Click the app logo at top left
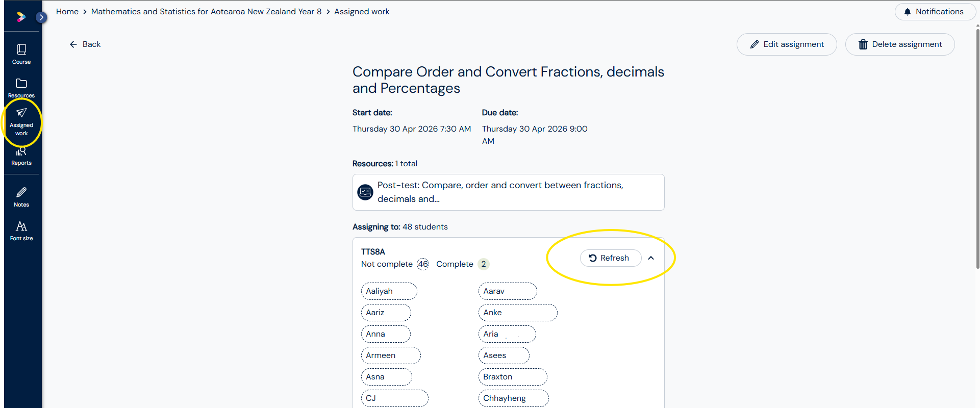Image resolution: width=980 pixels, height=408 pixels. pos(21,17)
